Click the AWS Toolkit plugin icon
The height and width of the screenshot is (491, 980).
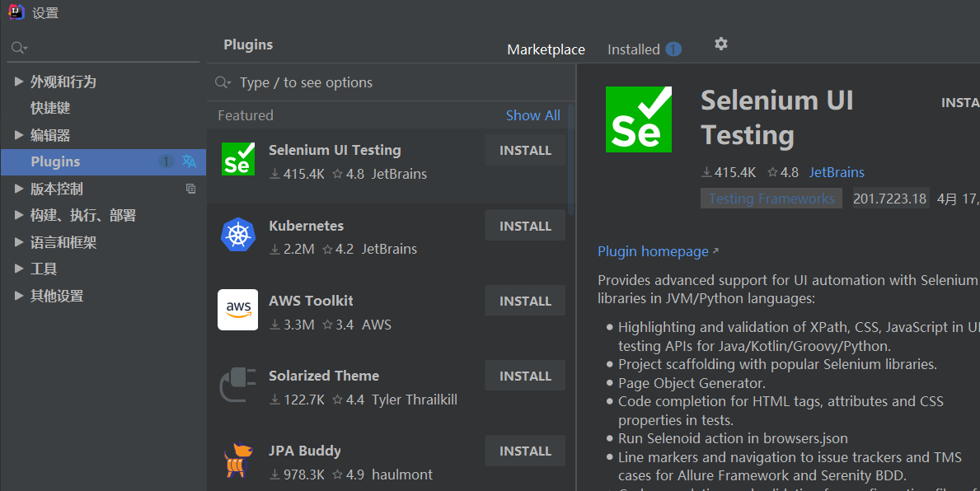click(238, 310)
